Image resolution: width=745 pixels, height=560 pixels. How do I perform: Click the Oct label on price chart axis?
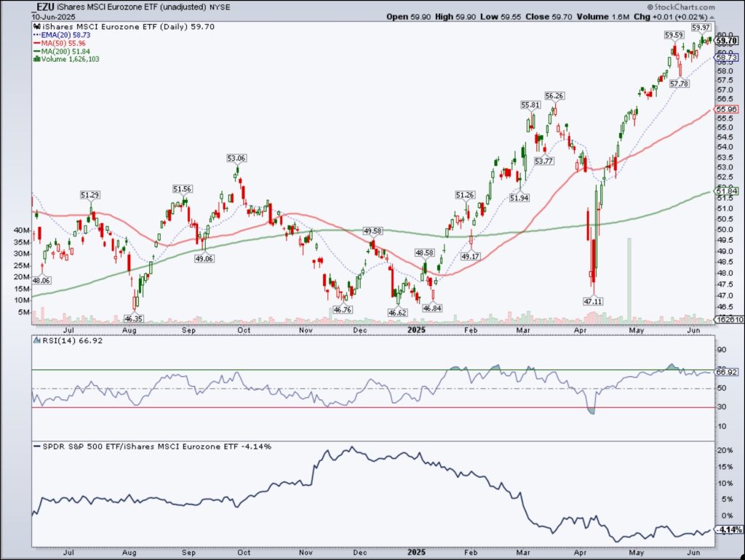coord(244,329)
